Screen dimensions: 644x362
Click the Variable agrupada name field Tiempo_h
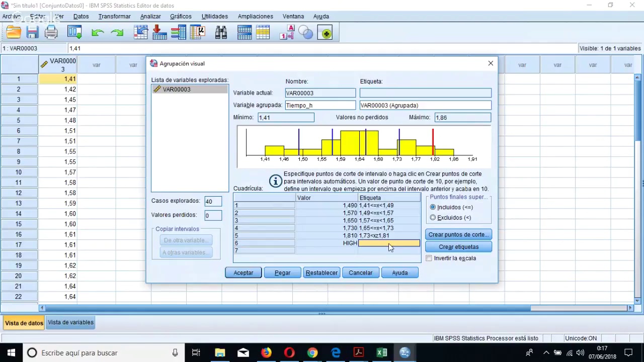pos(320,105)
